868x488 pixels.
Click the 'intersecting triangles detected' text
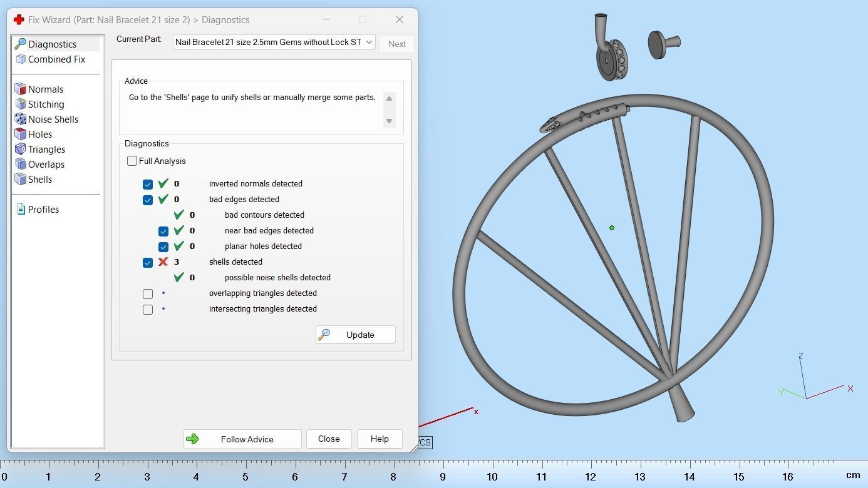pyautogui.click(x=263, y=308)
